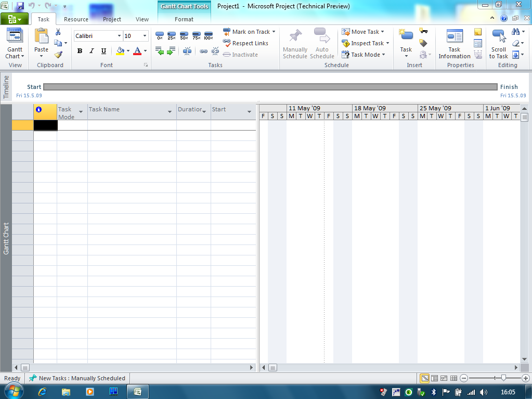The width and height of the screenshot is (532, 399).
Task: Insert a summary task
Action: point(423,31)
